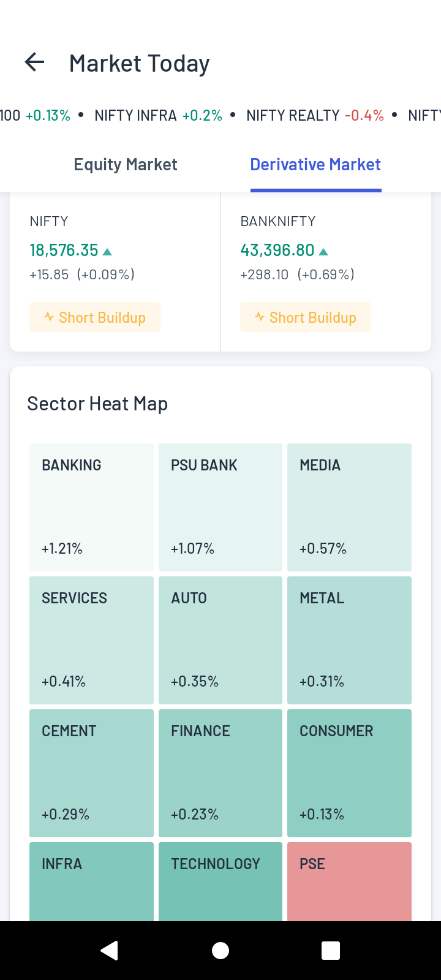Tap Short Buildup badge under BANKNIFTY
Viewport: 441px width, 980px height.
306,317
